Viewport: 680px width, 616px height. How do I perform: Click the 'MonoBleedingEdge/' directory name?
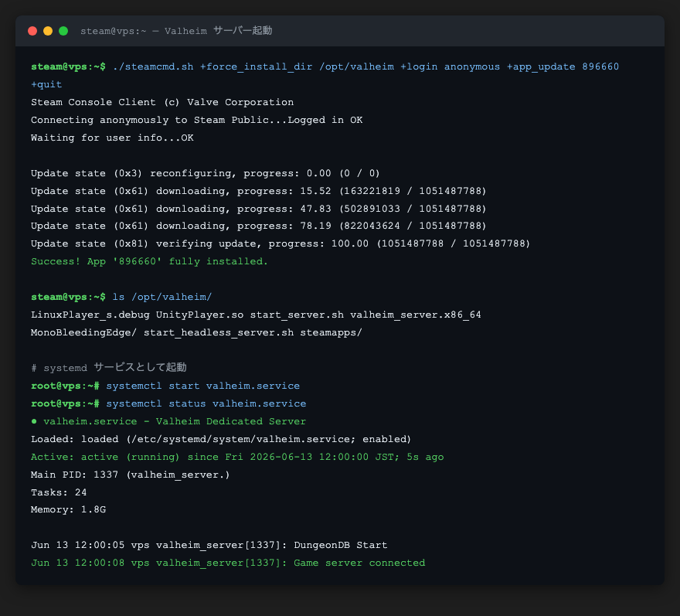[x=83, y=332]
